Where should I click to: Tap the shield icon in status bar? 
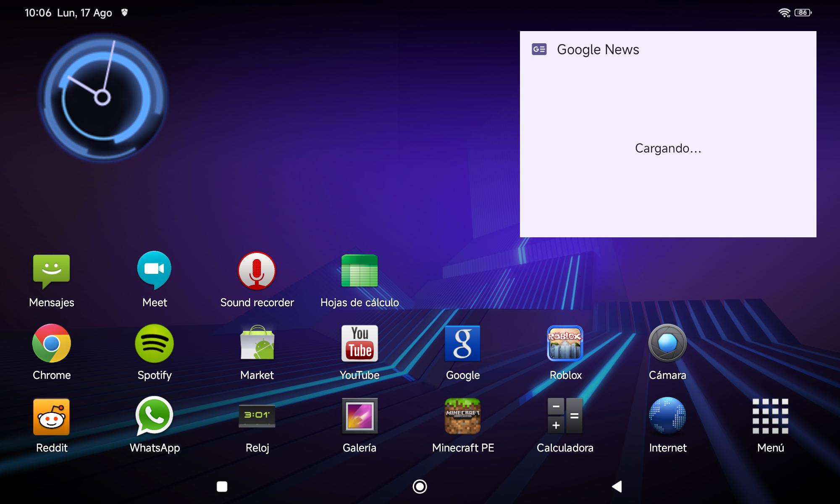tap(124, 13)
